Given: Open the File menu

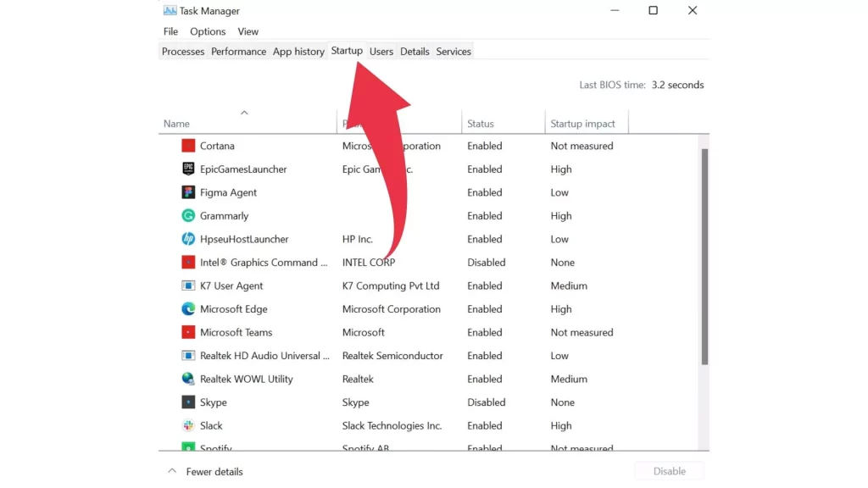Looking at the screenshot, I should [x=170, y=31].
